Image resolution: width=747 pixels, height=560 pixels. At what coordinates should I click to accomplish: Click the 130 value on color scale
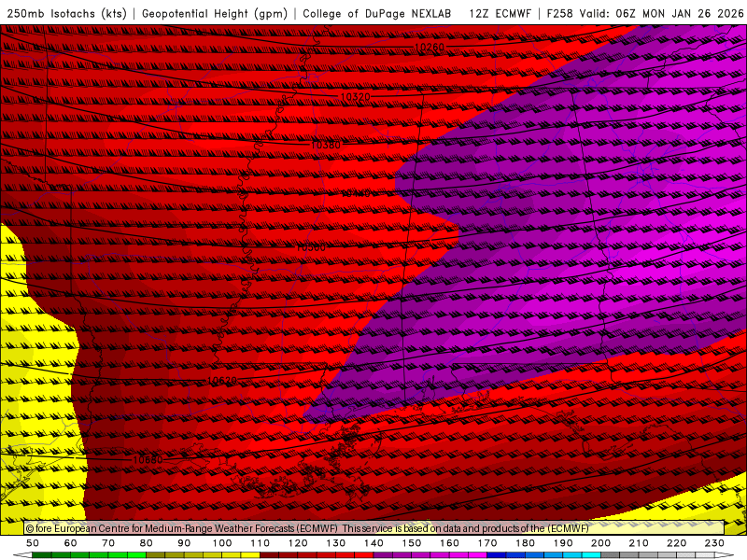tap(336, 543)
